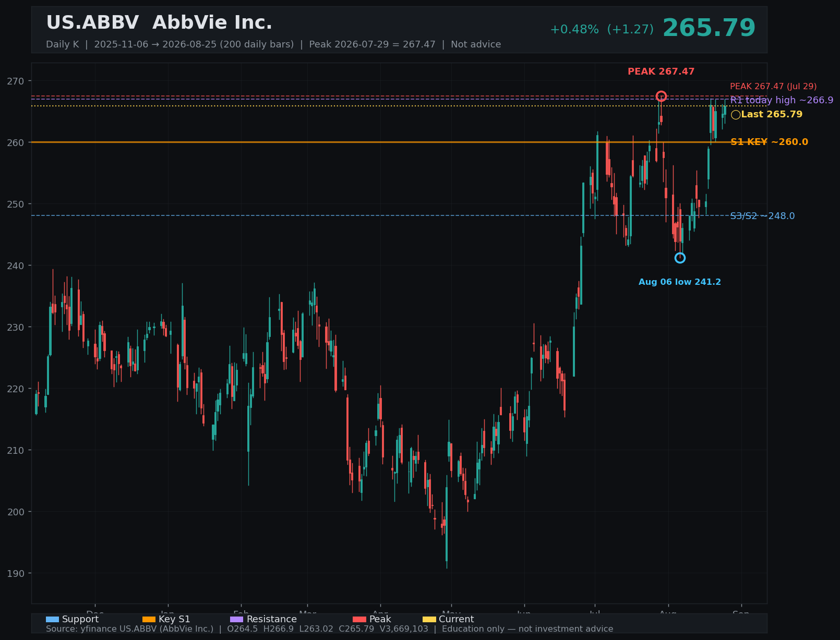Click the yellow circle beside Last 265.79
Viewport: 840px width, 640px height.
(x=736, y=115)
